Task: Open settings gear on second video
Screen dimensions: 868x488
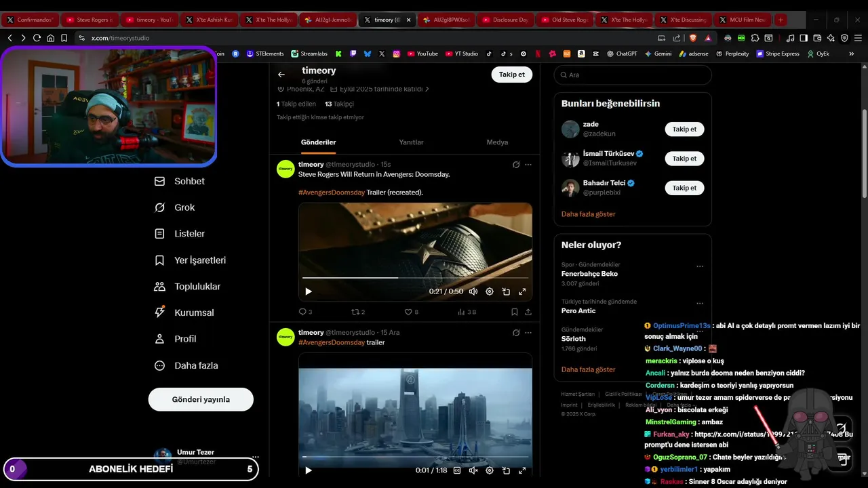Action: click(x=490, y=470)
